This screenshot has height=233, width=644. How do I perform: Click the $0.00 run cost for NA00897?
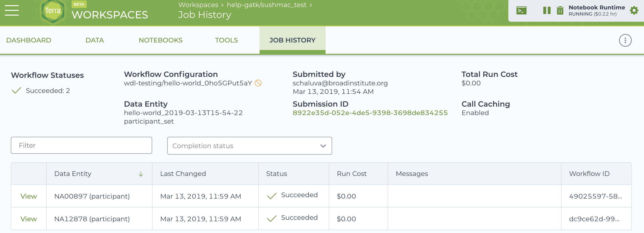tap(346, 196)
